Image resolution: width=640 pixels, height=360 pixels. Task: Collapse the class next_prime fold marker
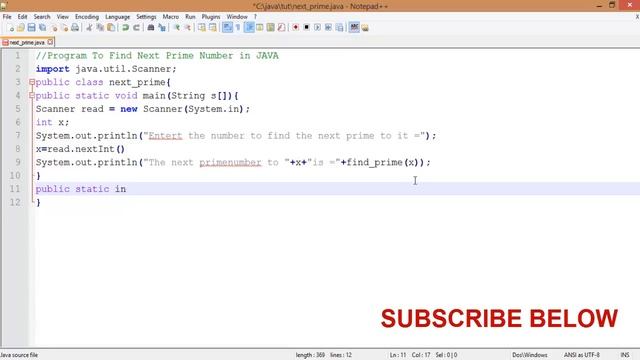click(x=32, y=82)
